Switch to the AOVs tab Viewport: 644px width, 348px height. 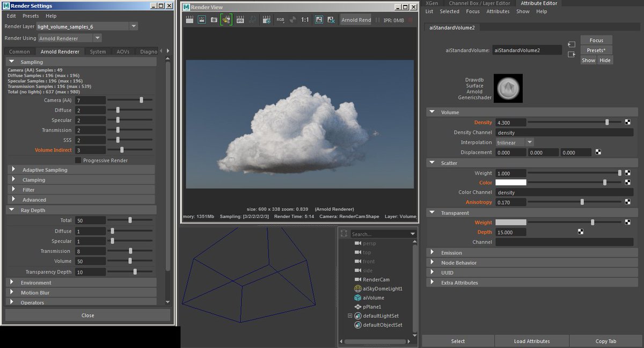123,52
